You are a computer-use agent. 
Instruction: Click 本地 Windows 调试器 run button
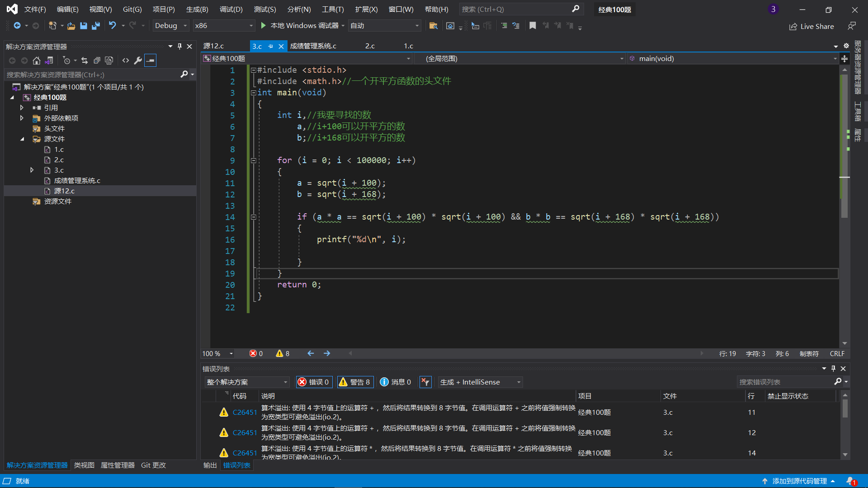(304, 26)
